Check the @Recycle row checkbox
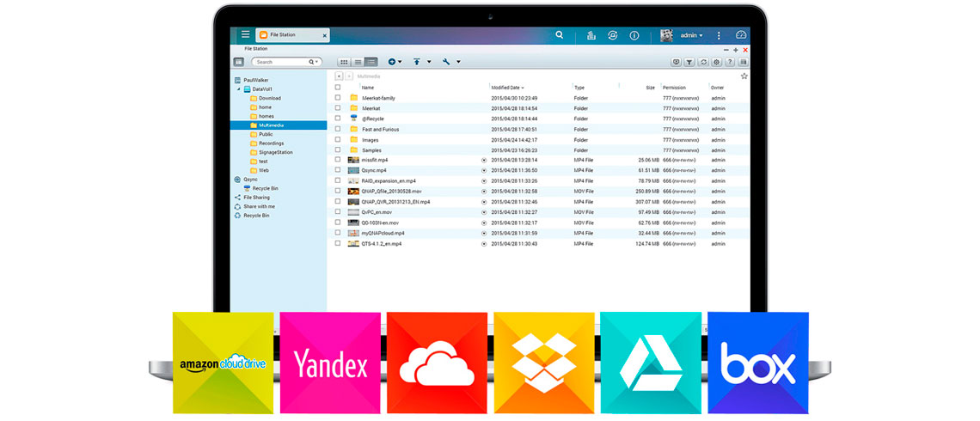Screen dimensions: 980x421 [x=338, y=118]
